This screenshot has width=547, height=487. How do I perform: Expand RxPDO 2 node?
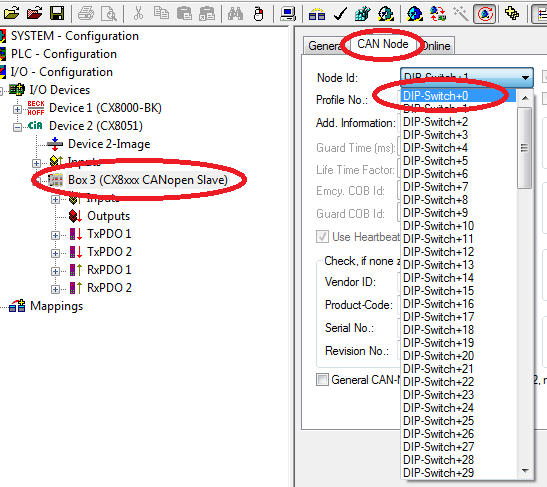[55, 289]
